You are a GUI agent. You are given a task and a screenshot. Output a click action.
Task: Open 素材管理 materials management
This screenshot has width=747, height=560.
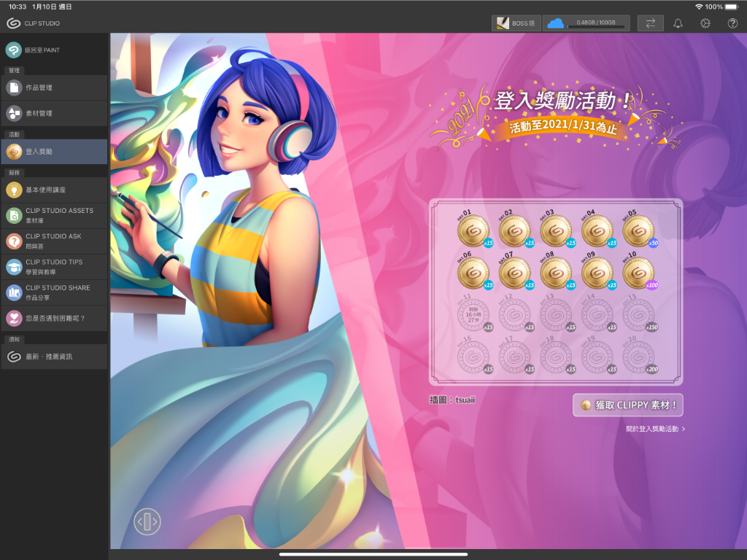click(x=54, y=113)
